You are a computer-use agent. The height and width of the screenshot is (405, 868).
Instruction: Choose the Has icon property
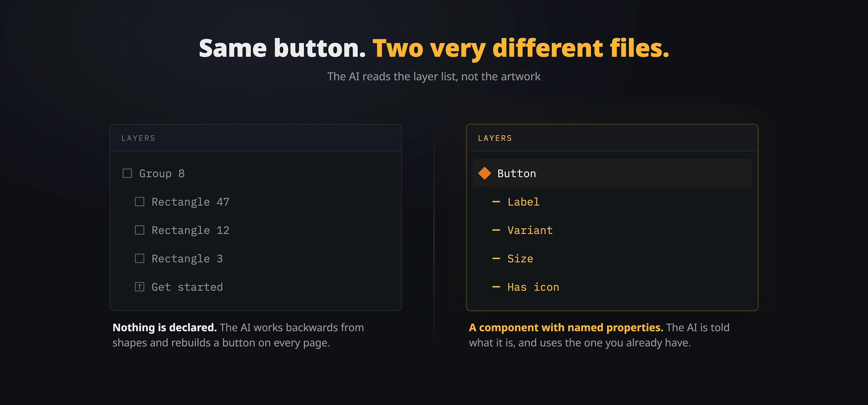533,287
